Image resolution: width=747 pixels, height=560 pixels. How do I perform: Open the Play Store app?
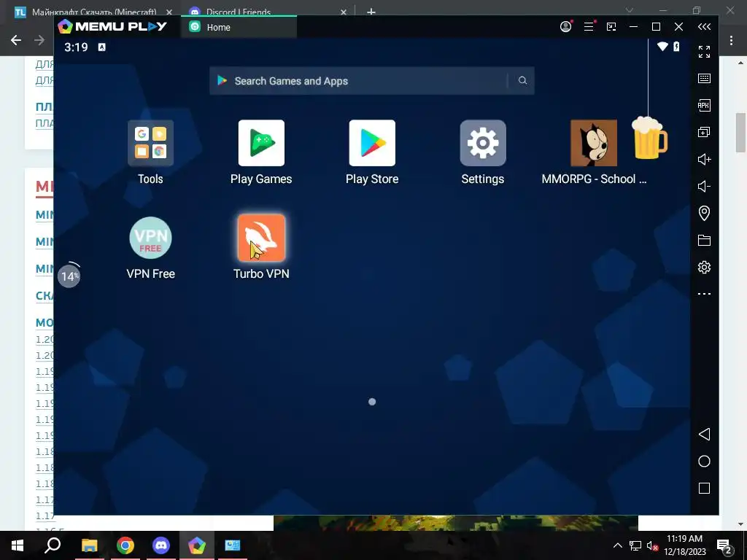point(372,143)
